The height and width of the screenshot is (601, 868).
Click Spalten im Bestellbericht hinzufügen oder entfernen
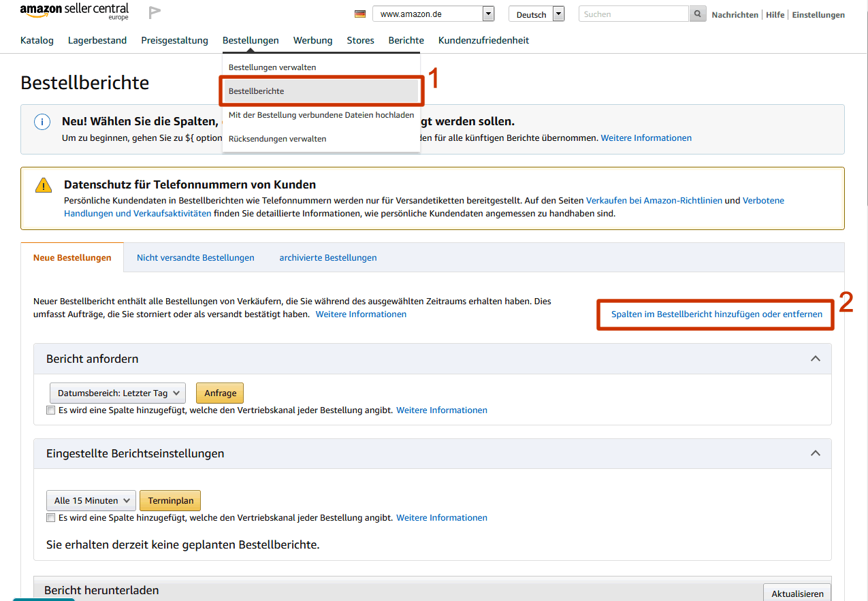click(x=717, y=314)
